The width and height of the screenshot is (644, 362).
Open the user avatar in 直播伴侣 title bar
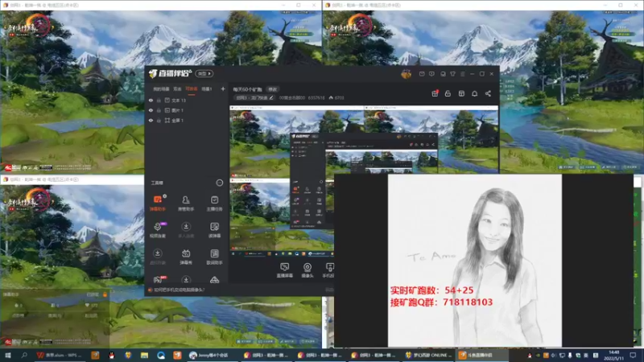407,74
